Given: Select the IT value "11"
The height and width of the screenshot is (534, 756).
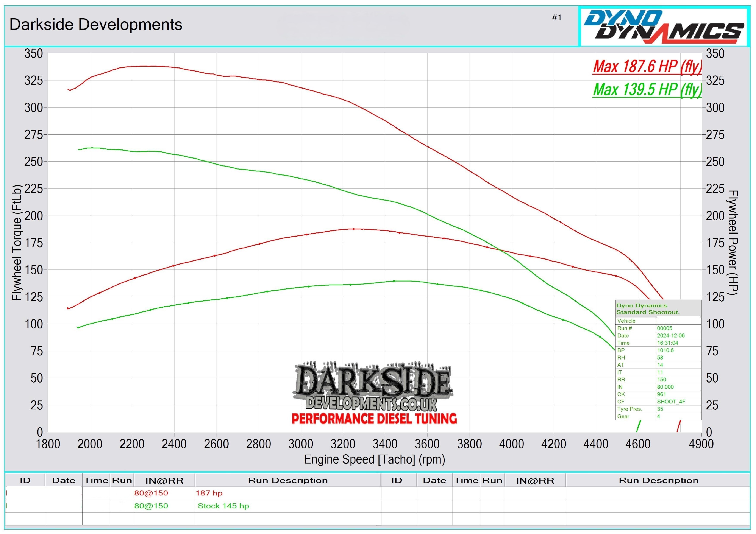Looking at the screenshot, I should point(660,372).
